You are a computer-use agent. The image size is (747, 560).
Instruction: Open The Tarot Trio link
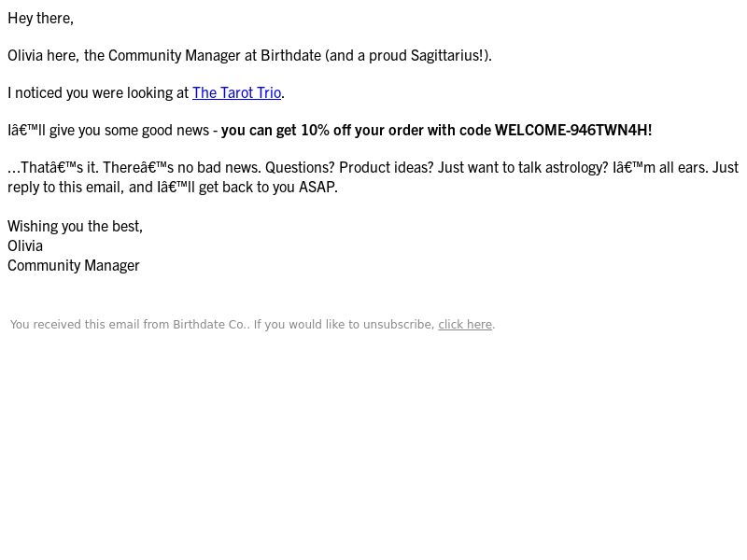point(237,92)
